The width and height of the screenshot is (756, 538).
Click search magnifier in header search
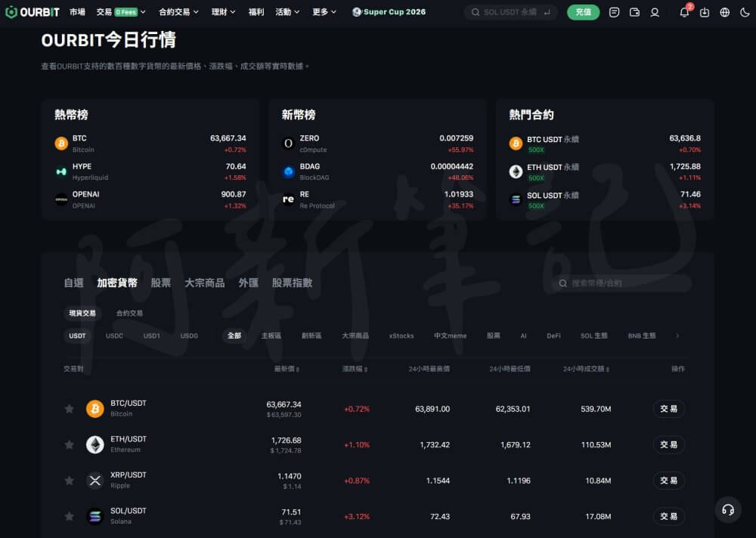pos(476,12)
